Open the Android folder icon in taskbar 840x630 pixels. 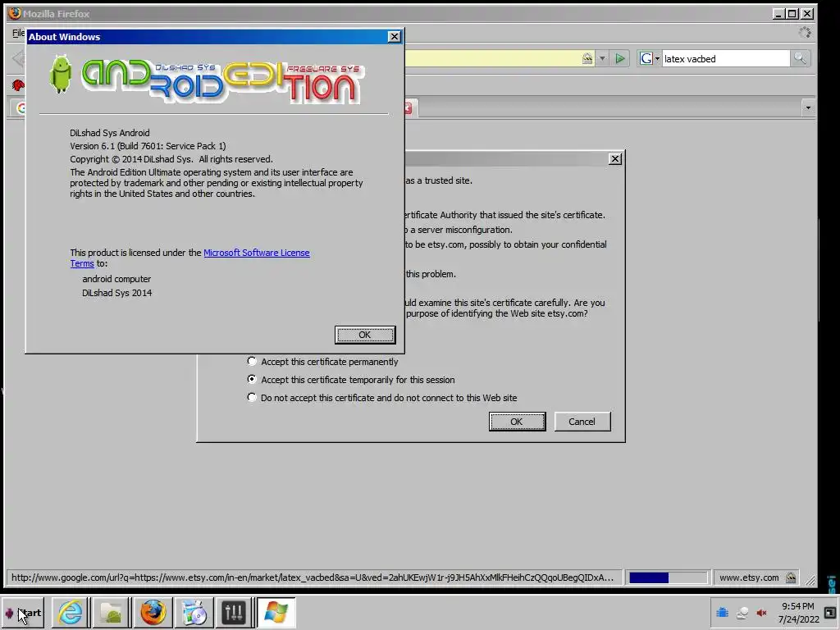[111, 612]
